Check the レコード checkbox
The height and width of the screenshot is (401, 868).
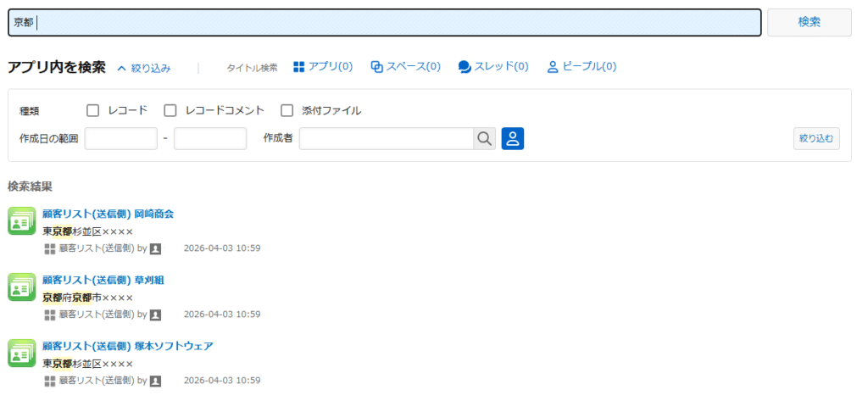coord(93,111)
